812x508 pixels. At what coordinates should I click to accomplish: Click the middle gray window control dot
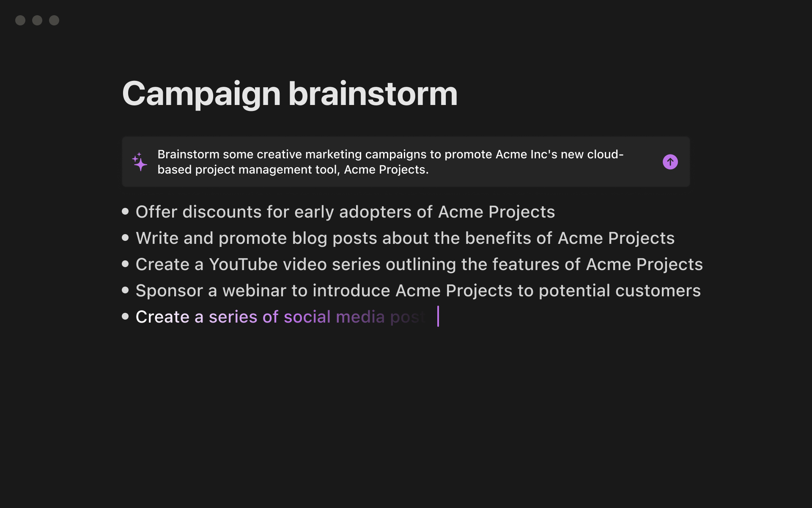pos(37,20)
